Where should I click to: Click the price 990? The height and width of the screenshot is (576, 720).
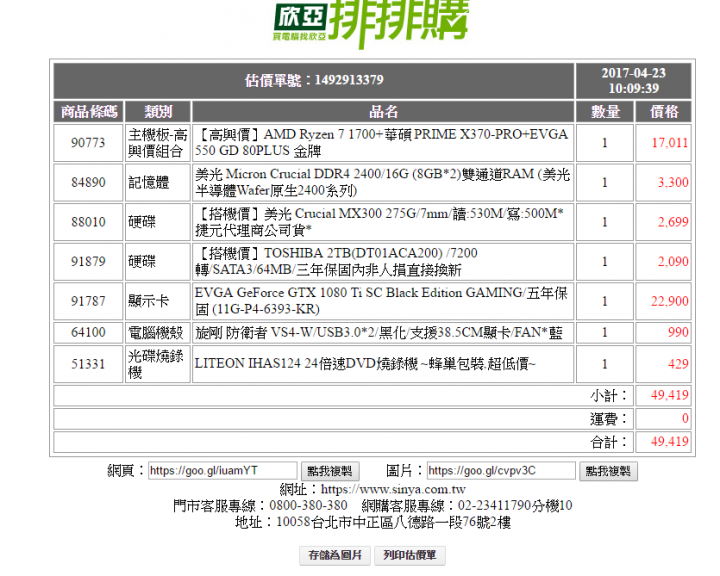[678, 332]
